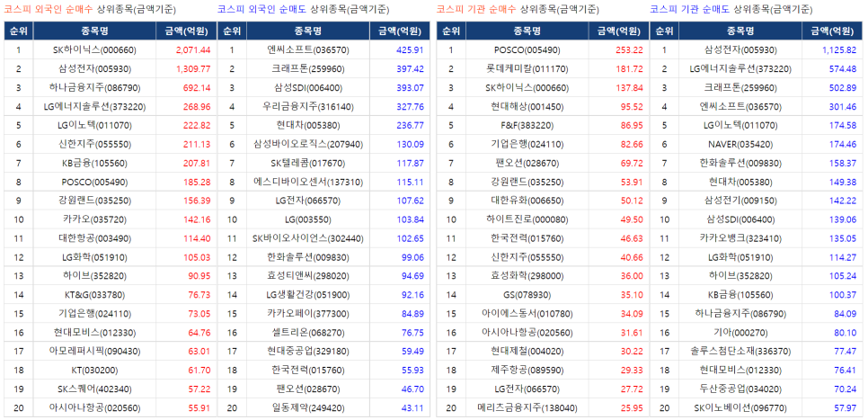Click 카카오뱅크(323410) entry
868x420 pixels.
point(742,238)
